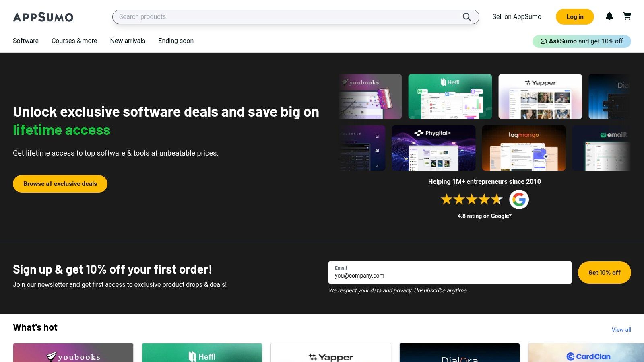This screenshot has height=362, width=644.
Task: Open the notification bell
Action: click(x=609, y=16)
